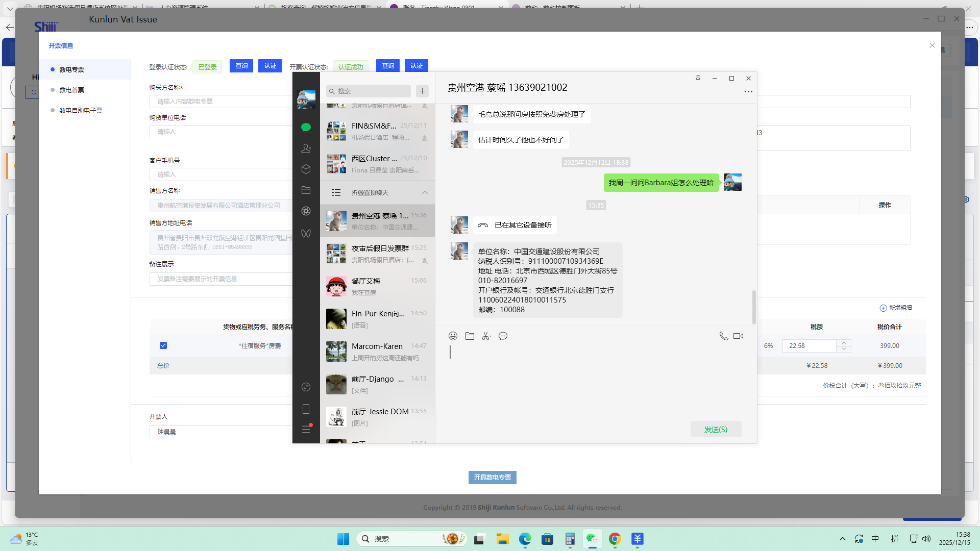980x551 pixels.
Task: Open the chat history icon
Action: click(503, 336)
